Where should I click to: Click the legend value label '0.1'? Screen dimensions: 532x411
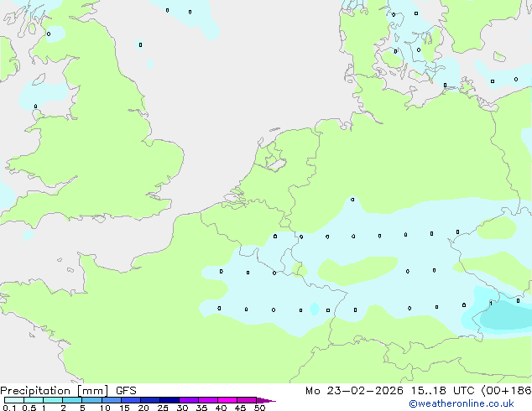click(9, 408)
